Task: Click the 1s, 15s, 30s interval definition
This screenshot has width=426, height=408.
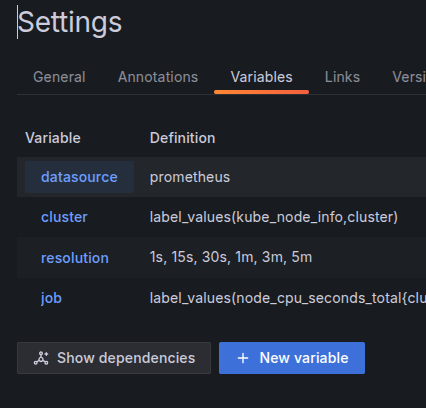Action: point(231,257)
